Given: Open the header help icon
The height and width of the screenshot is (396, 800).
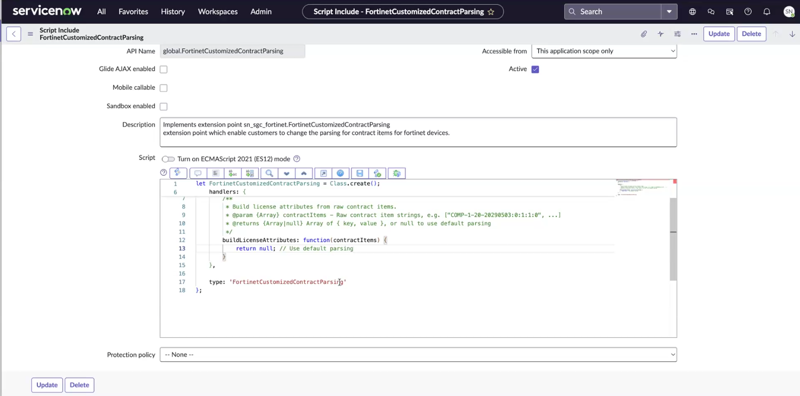Looking at the screenshot, I should click(x=748, y=12).
